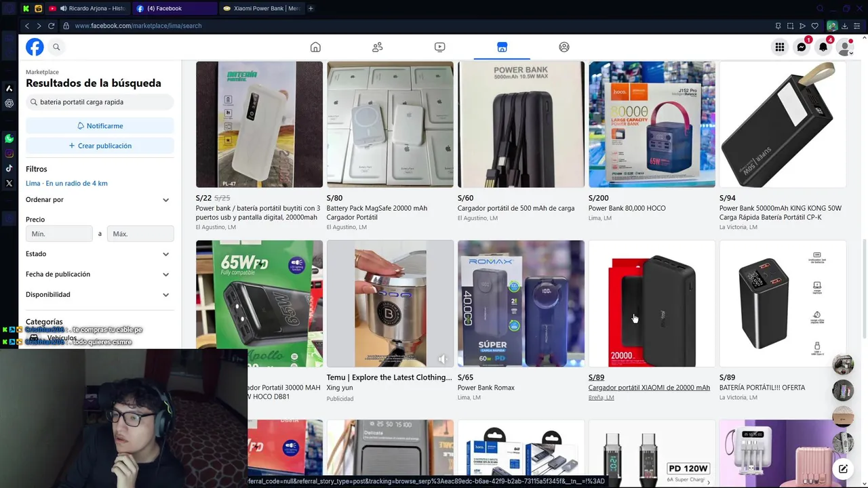The height and width of the screenshot is (488, 868).
Task: Open the Instagram sidebar icon
Action: [x=9, y=154]
